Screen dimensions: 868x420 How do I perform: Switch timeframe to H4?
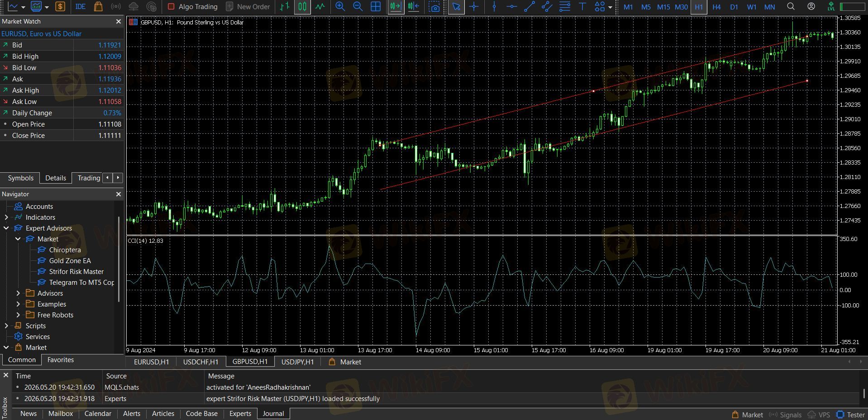click(x=716, y=7)
